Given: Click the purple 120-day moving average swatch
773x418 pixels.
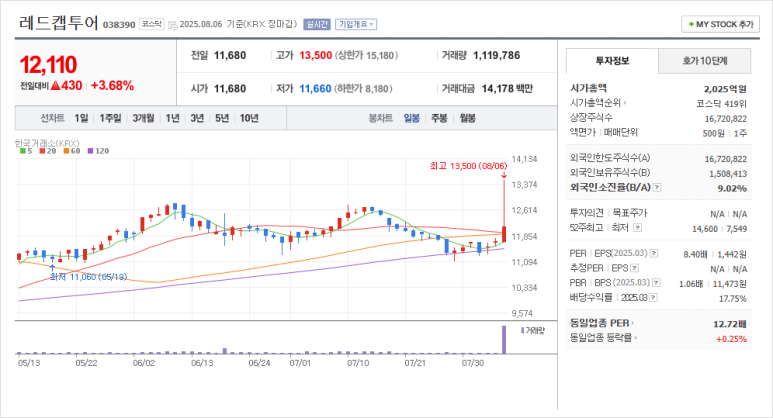Looking at the screenshot, I should [90, 151].
